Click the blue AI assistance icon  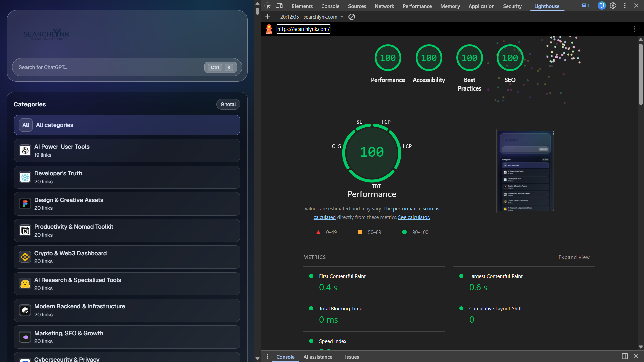pyautogui.click(x=602, y=6)
